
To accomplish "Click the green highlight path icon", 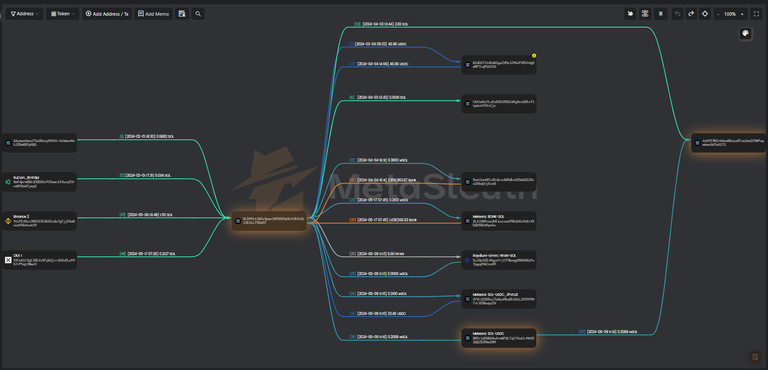I will point(660,14).
